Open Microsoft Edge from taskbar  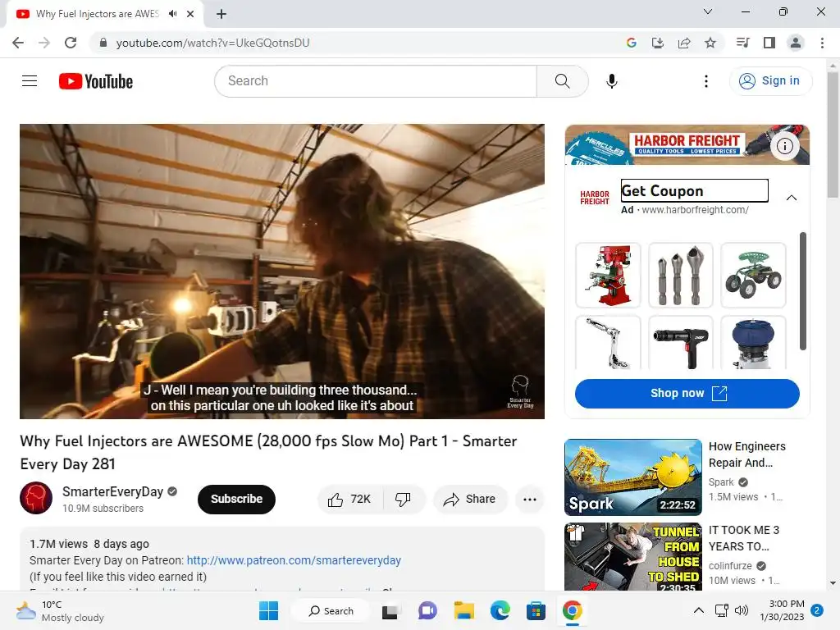click(x=500, y=610)
